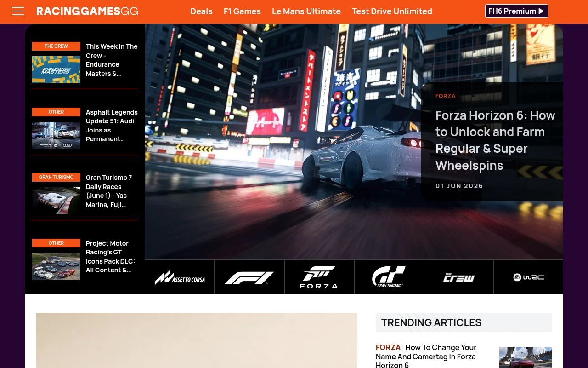
Task: Read This Week in The Crew article
Action: pos(112,60)
